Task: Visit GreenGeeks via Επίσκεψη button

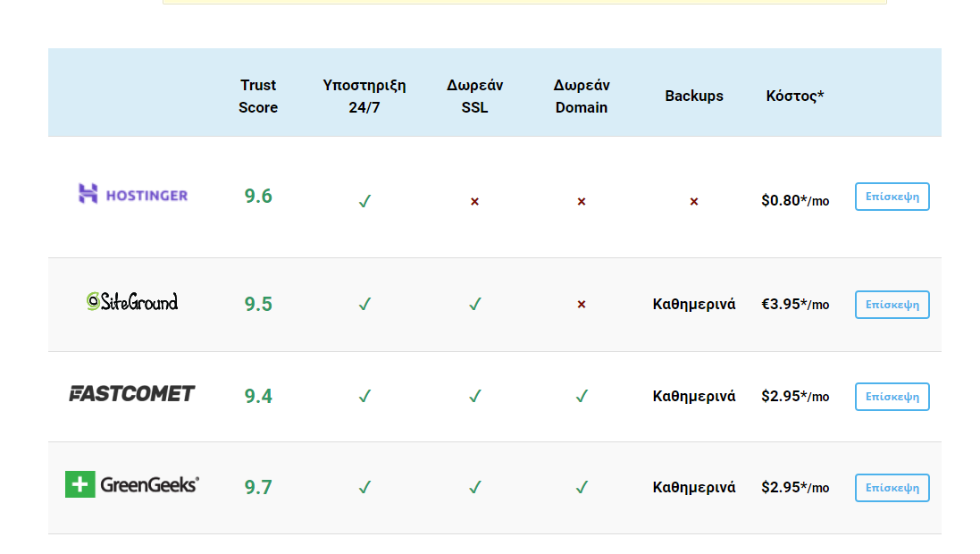Action: 892,488
